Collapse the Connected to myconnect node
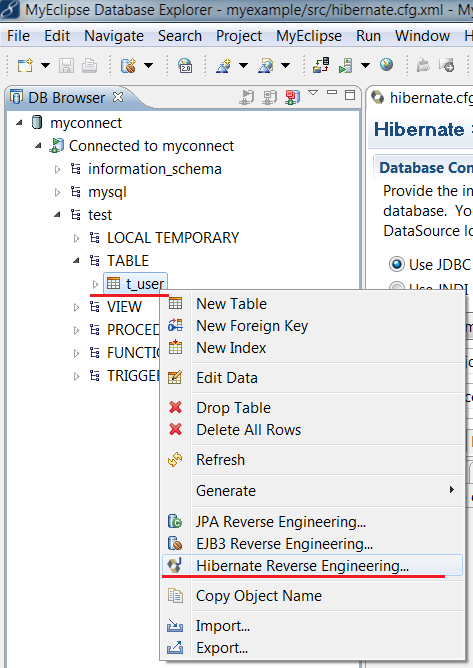 point(38,146)
